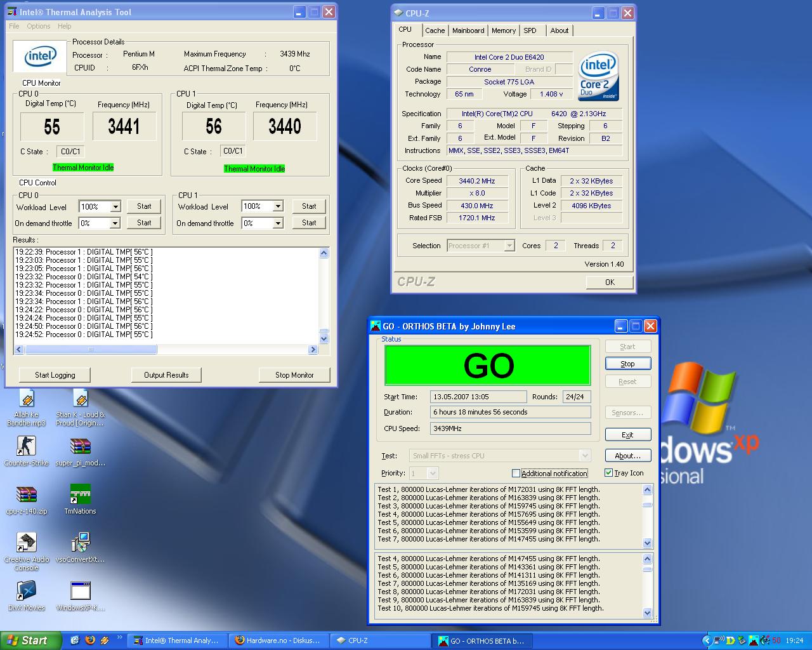This screenshot has height=650, width=812.
Task: Click the Results list scroll up arrow
Action: (324, 253)
